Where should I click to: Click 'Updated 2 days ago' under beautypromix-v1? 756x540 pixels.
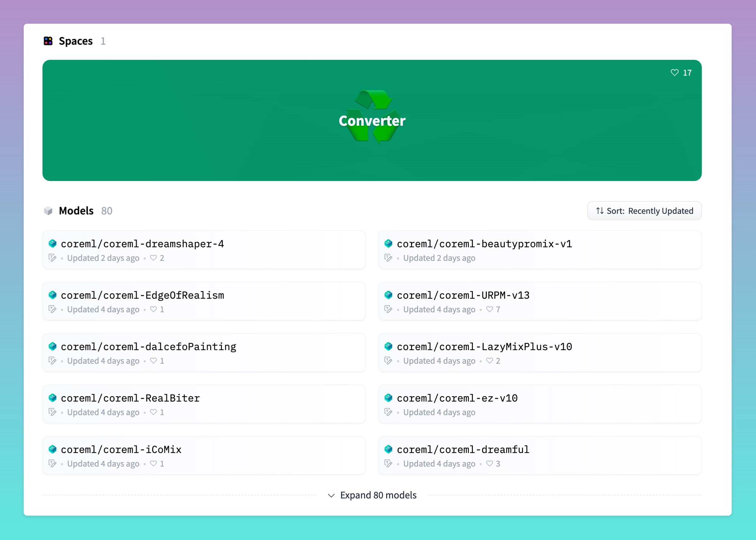click(439, 258)
